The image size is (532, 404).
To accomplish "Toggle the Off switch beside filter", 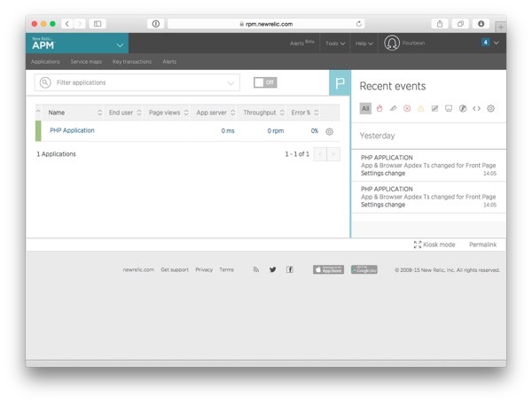I will (265, 82).
